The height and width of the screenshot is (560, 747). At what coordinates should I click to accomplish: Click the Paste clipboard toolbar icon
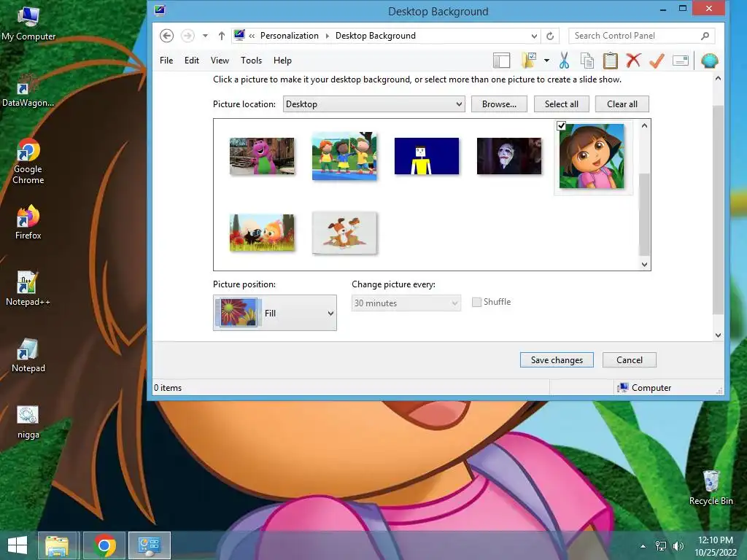(611, 61)
